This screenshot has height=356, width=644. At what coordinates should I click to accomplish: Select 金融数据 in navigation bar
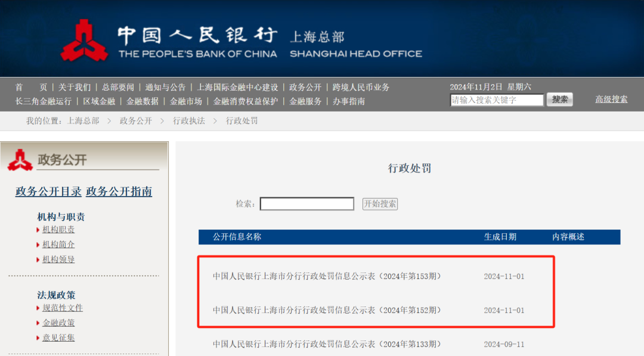[x=143, y=101]
